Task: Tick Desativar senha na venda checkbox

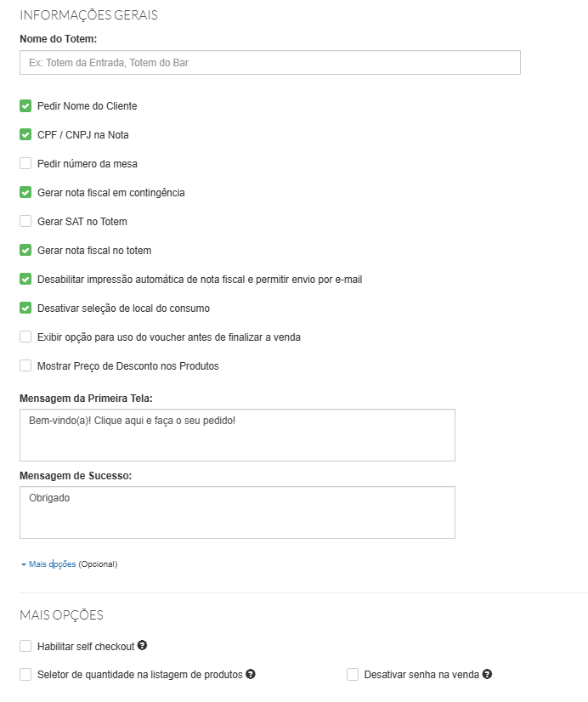Action: 353,674
